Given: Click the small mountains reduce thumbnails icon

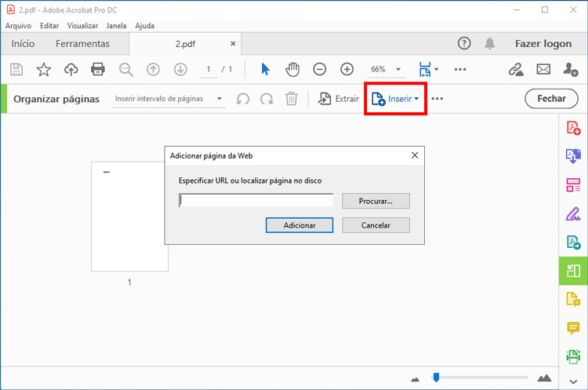Looking at the screenshot, I should pos(415,380).
